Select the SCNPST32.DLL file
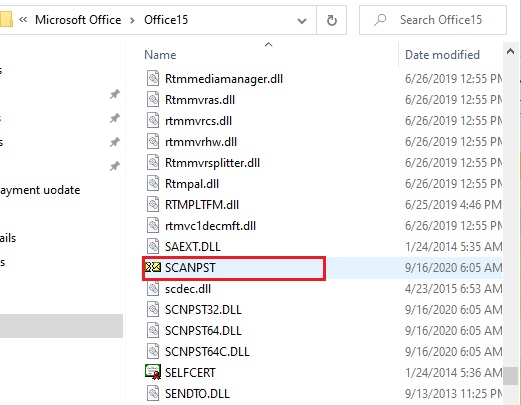 coord(203,310)
